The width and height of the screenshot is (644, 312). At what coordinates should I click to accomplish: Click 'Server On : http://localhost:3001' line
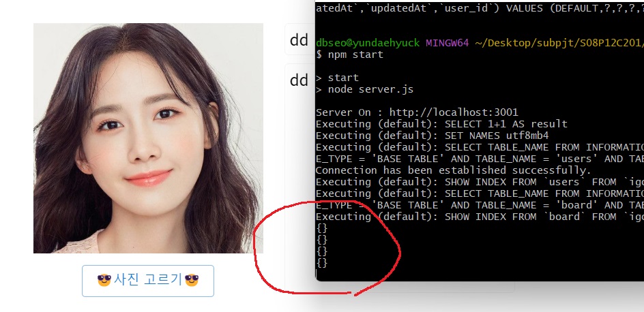[417, 112]
